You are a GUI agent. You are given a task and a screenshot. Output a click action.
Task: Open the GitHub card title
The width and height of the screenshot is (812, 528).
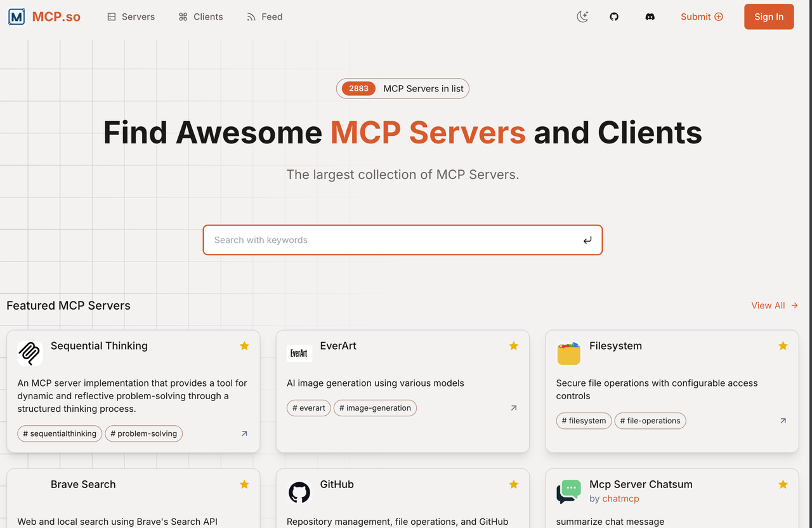337,484
